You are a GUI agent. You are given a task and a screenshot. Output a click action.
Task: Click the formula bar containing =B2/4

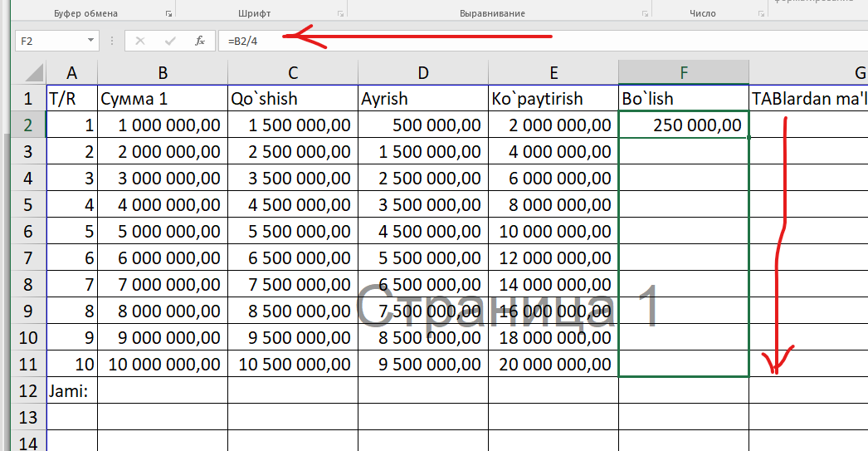pos(543,41)
